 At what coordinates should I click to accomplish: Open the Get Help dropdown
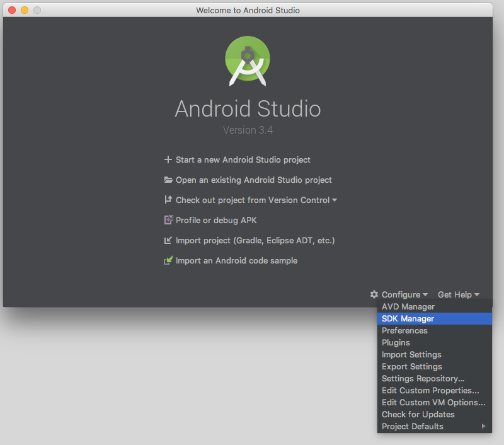(458, 294)
